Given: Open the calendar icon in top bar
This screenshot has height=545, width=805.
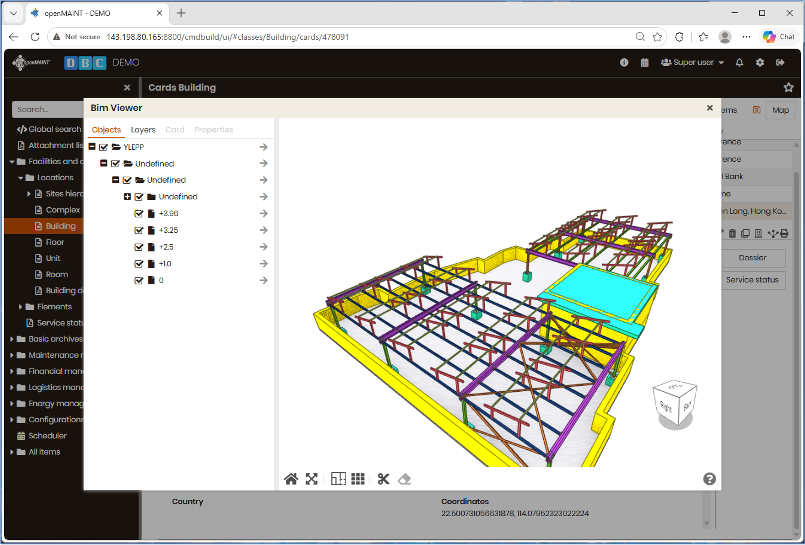Looking at the screenshot, I should pos(645,63).
